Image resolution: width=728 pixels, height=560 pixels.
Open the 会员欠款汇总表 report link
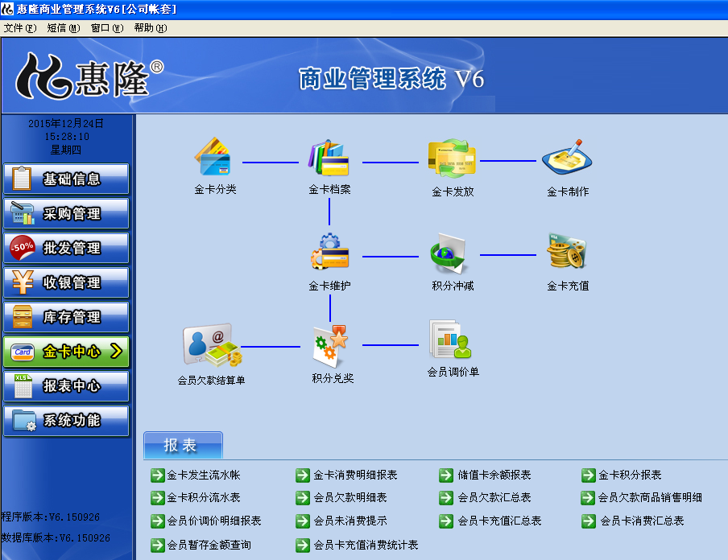pyautogui.click(x=494, y=498)
